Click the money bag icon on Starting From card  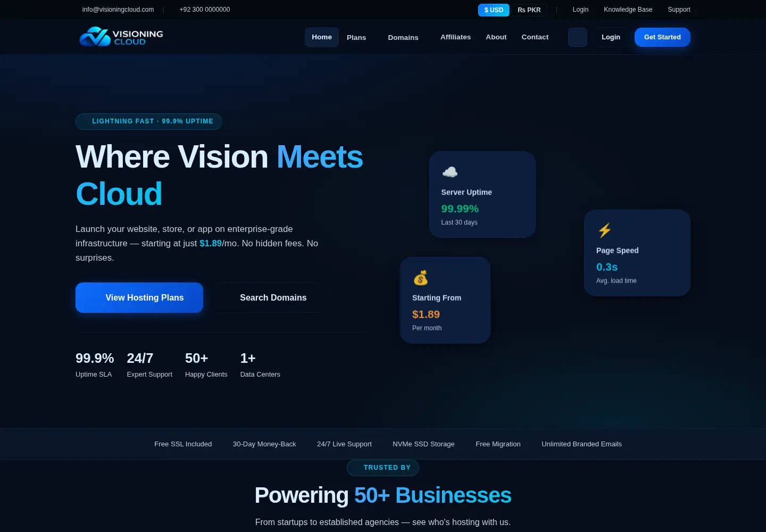coord(421,278)
